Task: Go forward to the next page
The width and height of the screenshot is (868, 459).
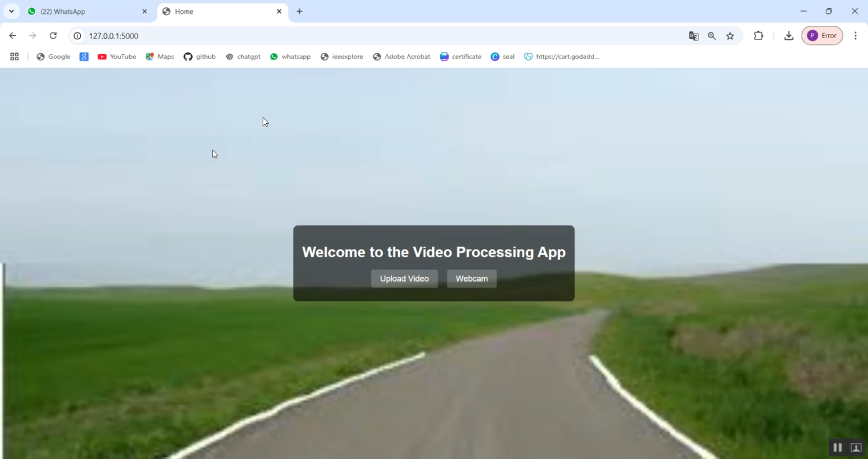Action: tap(33, 36)
